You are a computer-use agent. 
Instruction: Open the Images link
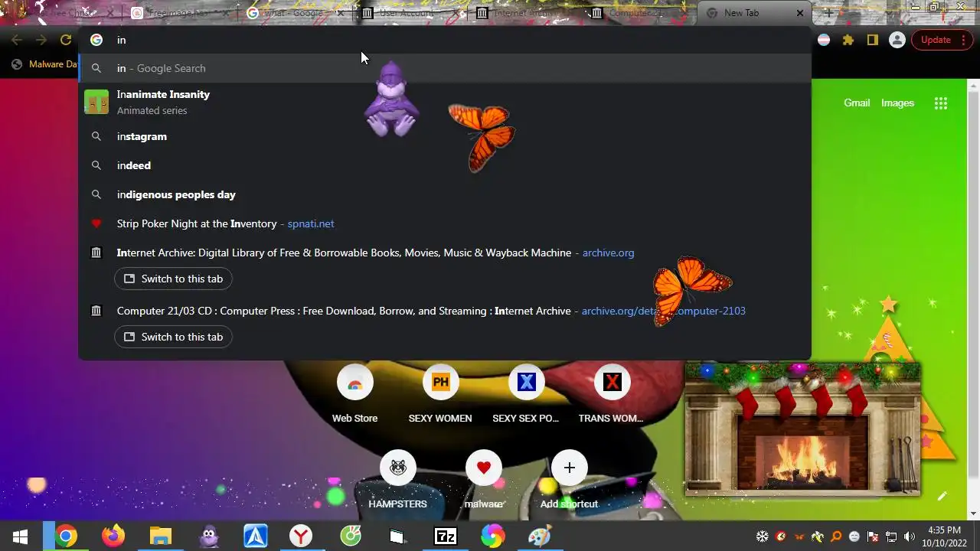[897, 103]
